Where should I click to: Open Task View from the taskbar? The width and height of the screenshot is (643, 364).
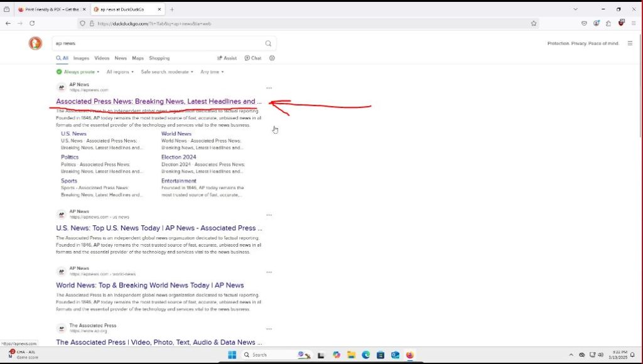pos(321,355)
